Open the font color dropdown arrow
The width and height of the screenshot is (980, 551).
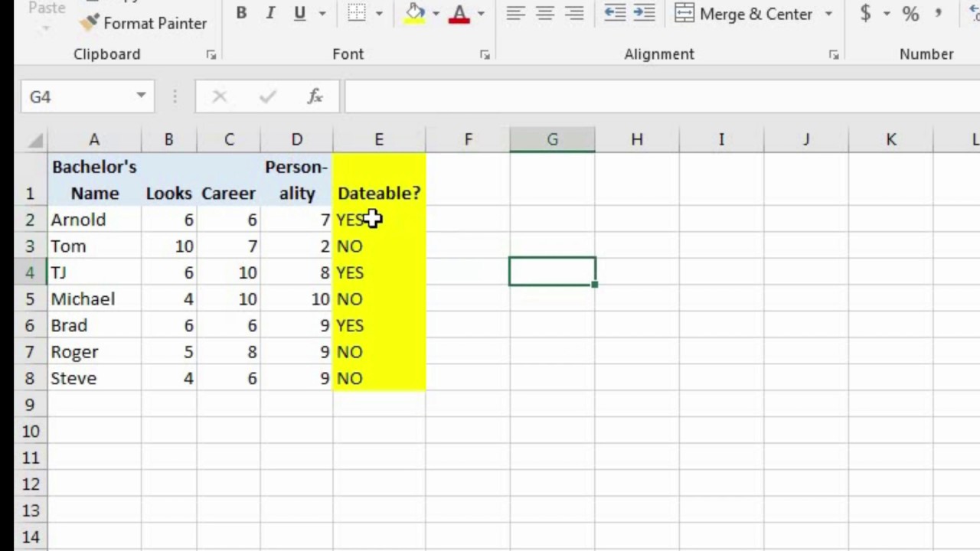point(481,14)
